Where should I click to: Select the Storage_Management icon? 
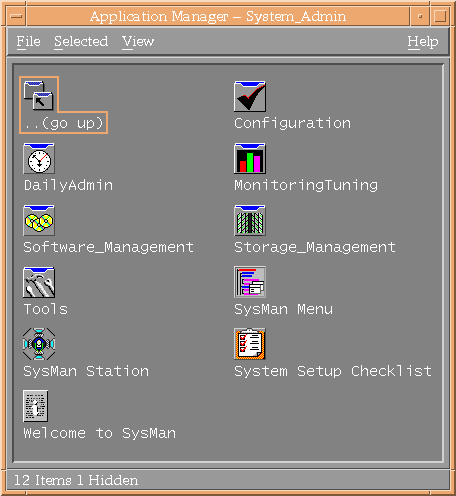[250, 220]
